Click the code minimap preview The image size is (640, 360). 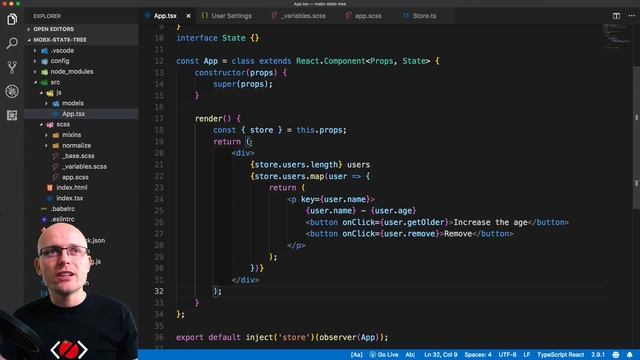pyautogui.click(x=616, y=36)
